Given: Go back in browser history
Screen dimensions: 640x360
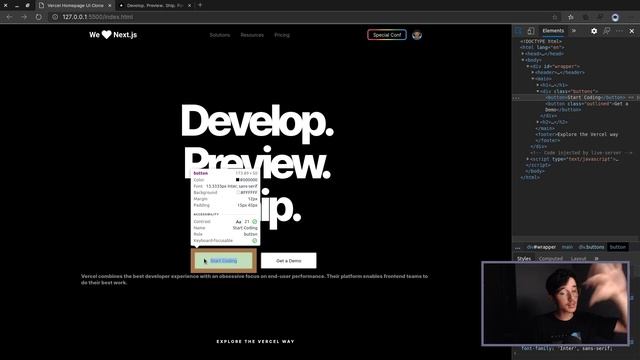Looking at the screenshot, I should point(9,17).
